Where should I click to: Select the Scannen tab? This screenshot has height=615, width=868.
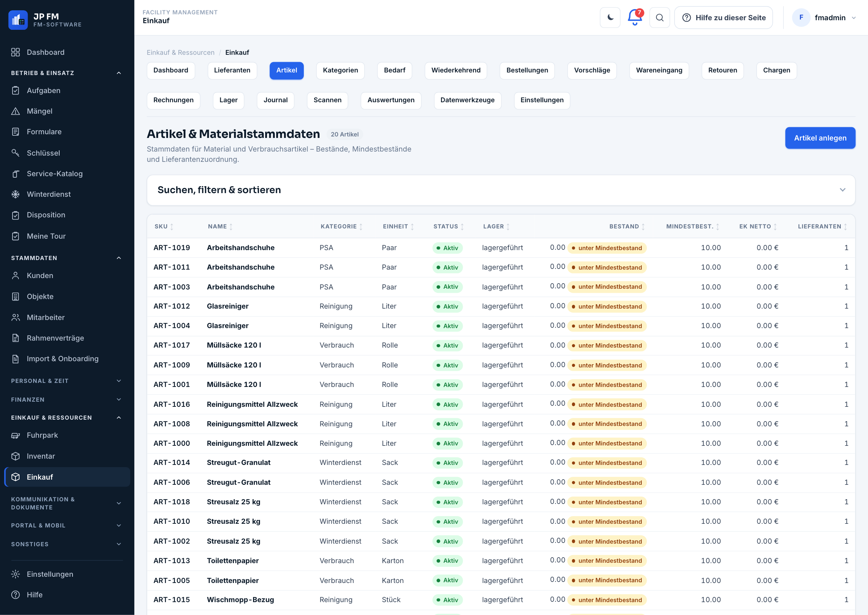[327, 100]
